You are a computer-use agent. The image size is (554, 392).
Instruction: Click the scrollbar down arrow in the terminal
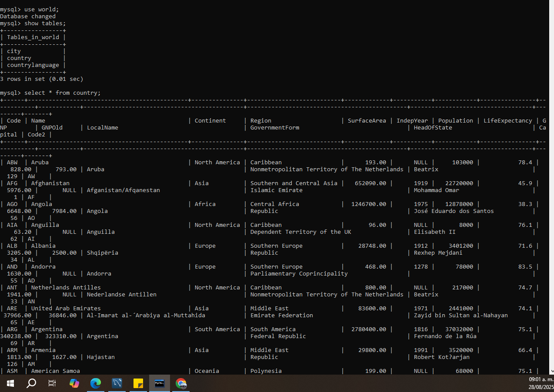tap(552, 372)
